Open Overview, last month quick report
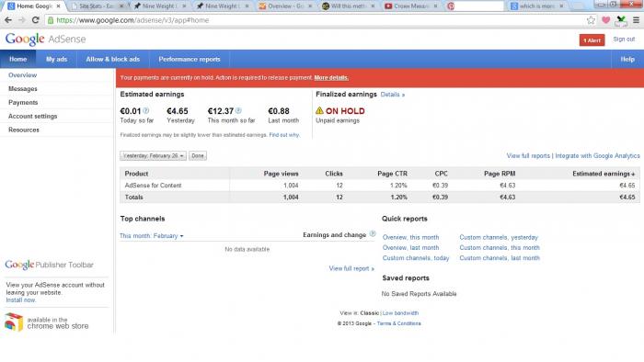Viewport: 644px width, 362px height. point(410,248)
